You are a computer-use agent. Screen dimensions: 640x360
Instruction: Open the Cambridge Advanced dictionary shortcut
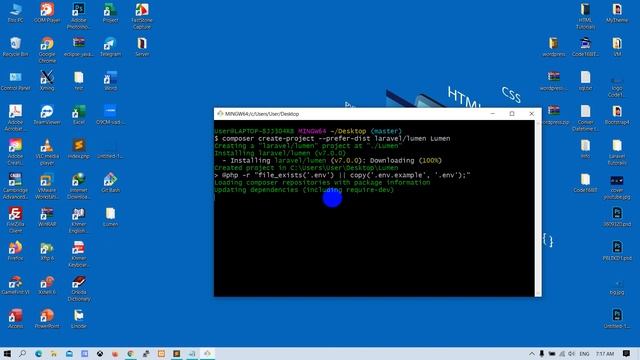click(x=16, y=186)
